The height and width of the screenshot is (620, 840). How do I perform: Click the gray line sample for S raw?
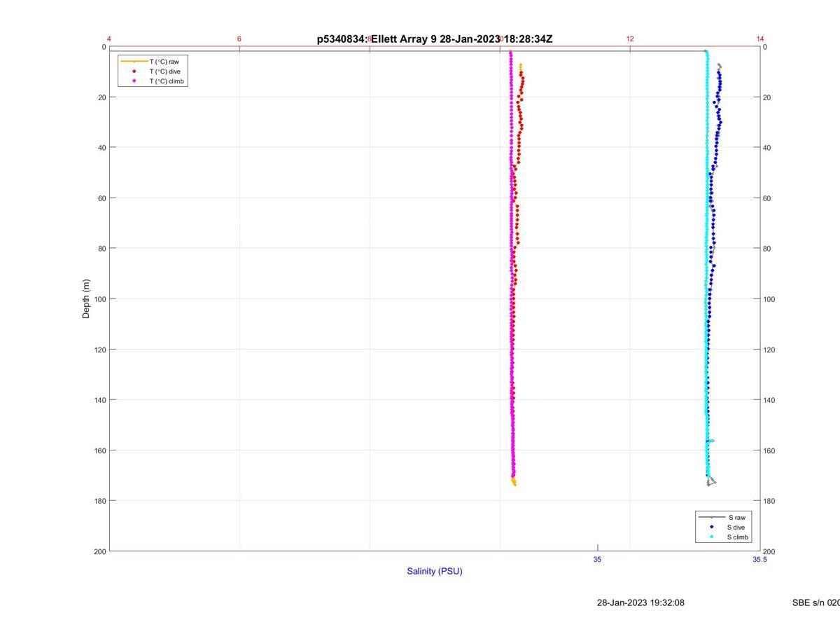[x=711, y=517]
